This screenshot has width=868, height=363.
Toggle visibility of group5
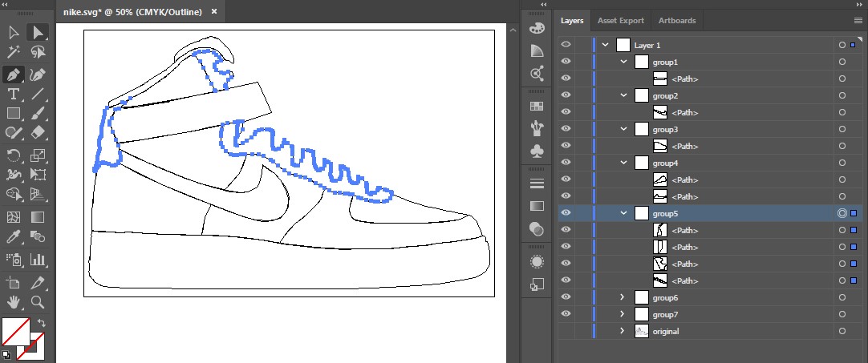566,213
